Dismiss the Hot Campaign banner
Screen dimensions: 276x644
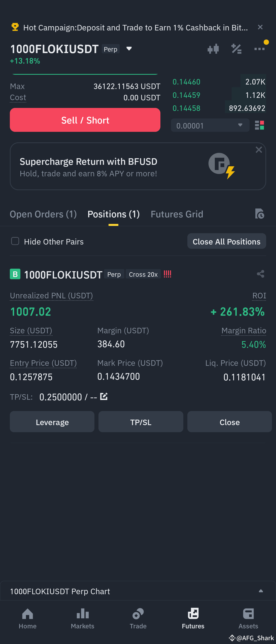coord(260,27)
